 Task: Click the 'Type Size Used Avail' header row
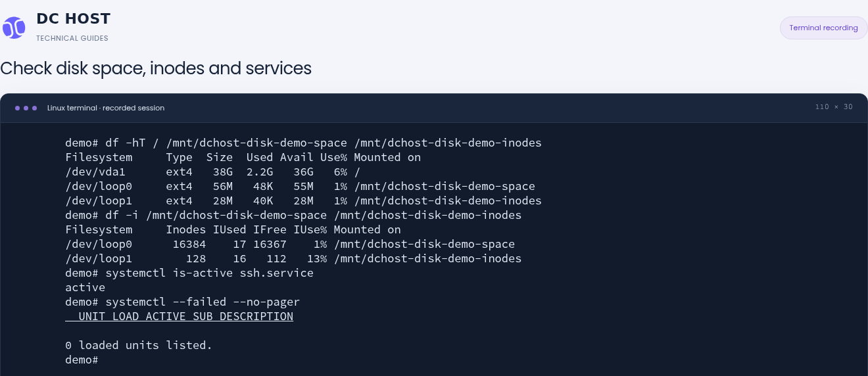click(243, 157)
